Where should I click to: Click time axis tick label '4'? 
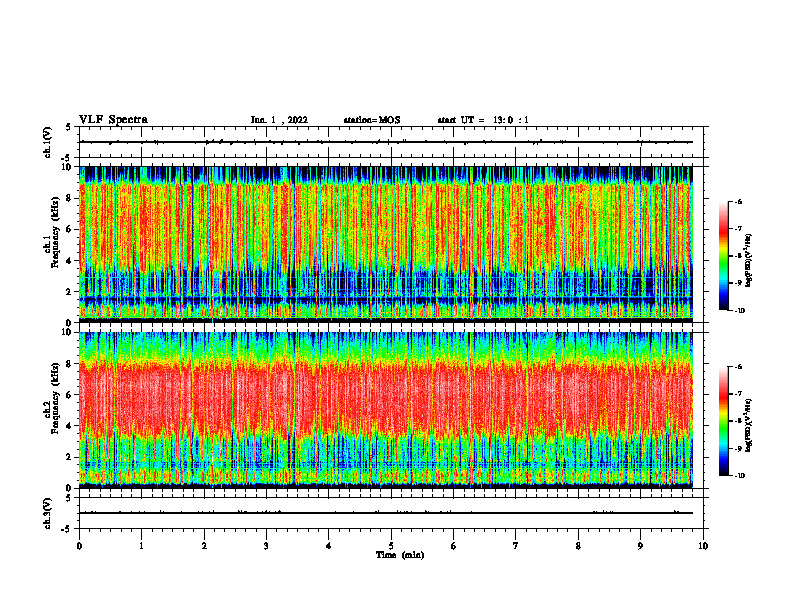[x=329, y=546]
